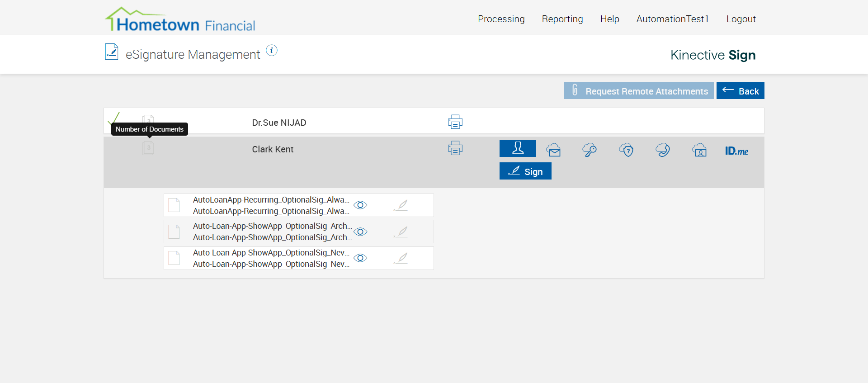Image resolution: width=868 pixels, height=383 pixels.
Task: Preview the AutoLoanApp-Recurring document via eye icon
Action: point(360,205)
